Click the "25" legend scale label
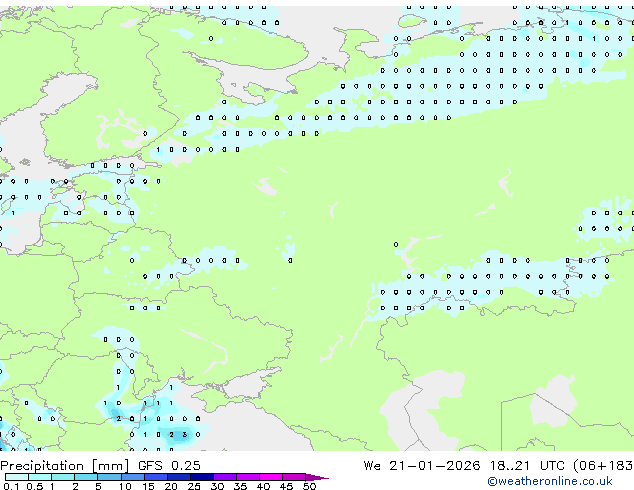This screenshot has width=634, height=490. [194, 486]
